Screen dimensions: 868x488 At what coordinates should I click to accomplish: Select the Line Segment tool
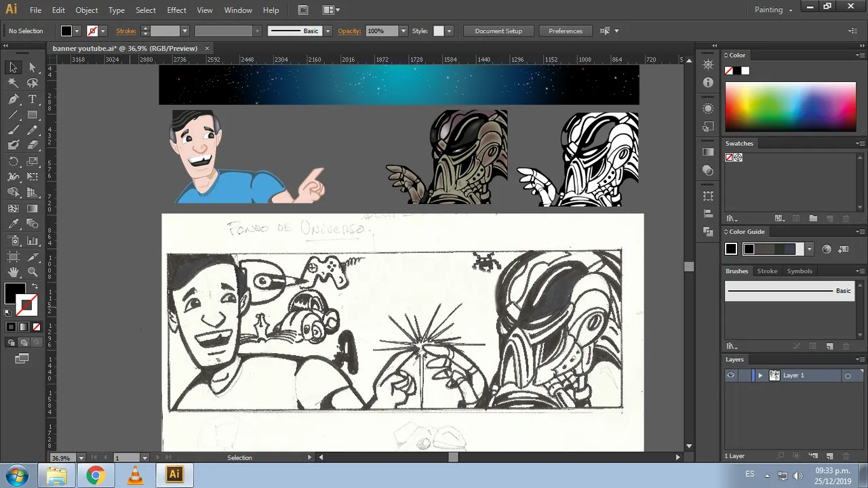tap(13, 115)
